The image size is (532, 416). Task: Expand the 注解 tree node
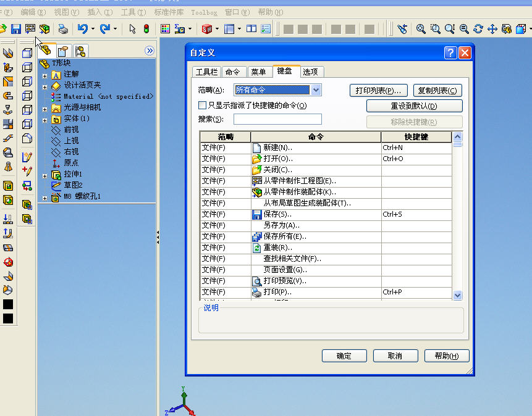pos(44,76)
